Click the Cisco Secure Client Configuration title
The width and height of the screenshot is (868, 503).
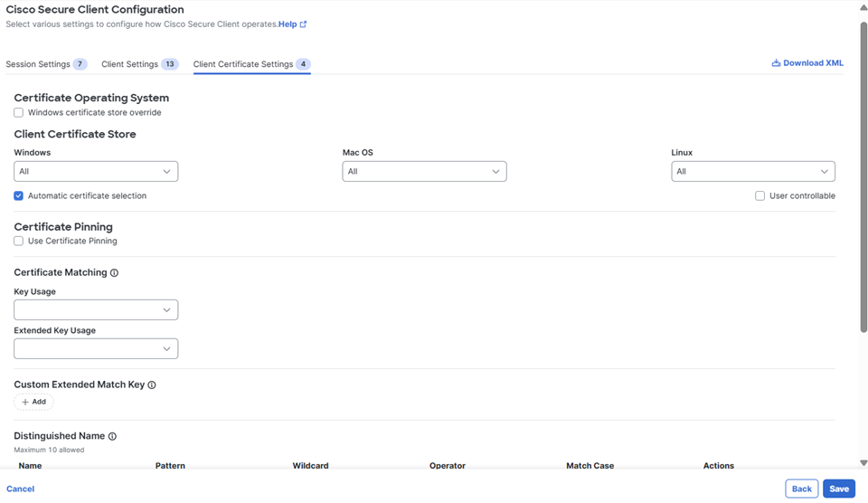click(x=95, y=9)
